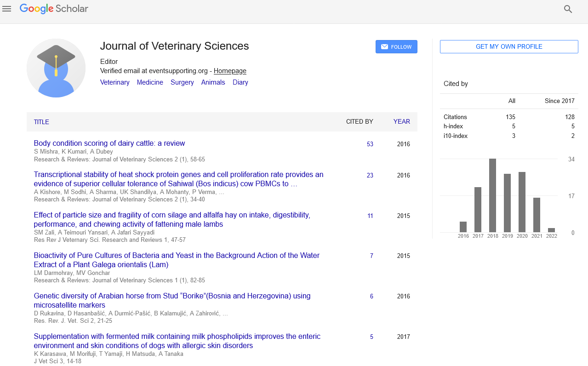Open the 53 citations count link

pyautogui.click(x=370, y=144)
